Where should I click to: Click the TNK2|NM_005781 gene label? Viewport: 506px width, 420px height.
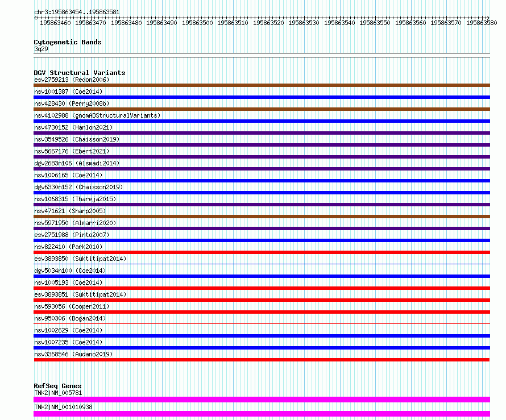(x=58, y=393)
